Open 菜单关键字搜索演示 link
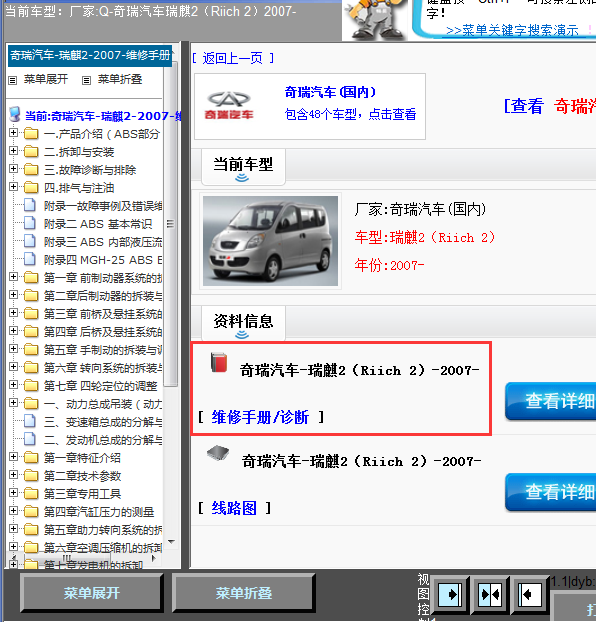 tap(512, 30)
